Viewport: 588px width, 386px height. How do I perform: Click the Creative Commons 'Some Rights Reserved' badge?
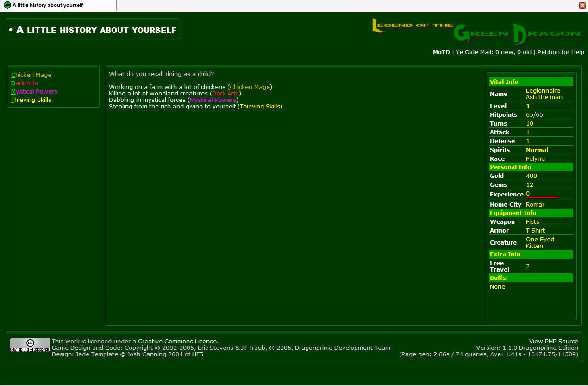click(x=30, y=345)
